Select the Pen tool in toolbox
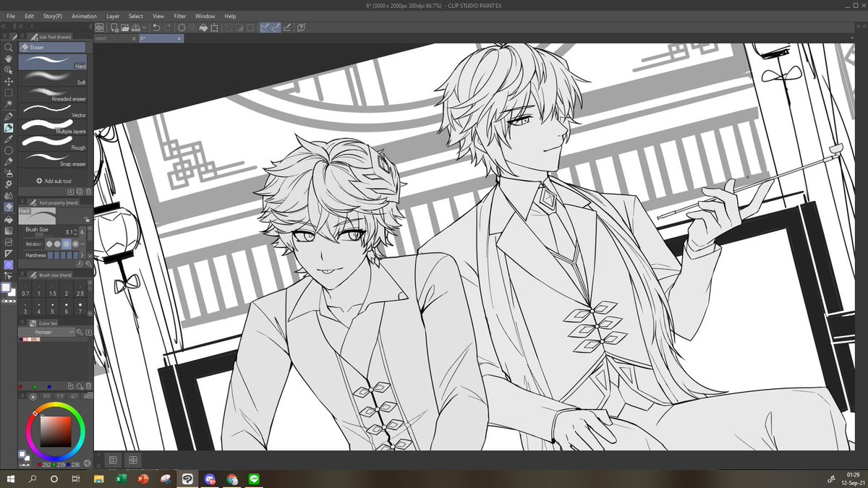Image resolution: width=868 pixels, height=488 pixels. click(x=9, y=116)
